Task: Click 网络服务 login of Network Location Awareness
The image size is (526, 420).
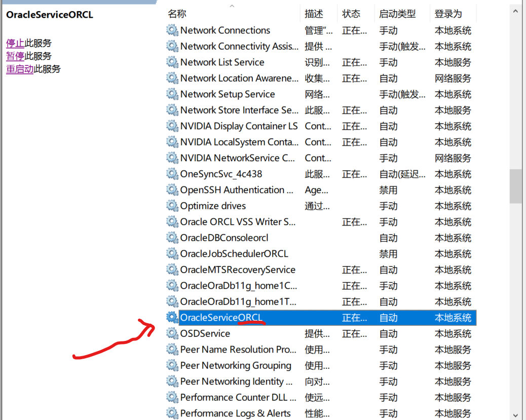Action: 453,78
